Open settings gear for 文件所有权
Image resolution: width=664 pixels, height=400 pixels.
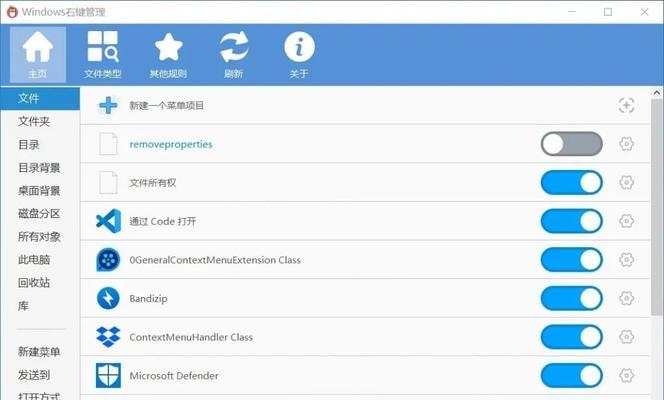(626, 182)
